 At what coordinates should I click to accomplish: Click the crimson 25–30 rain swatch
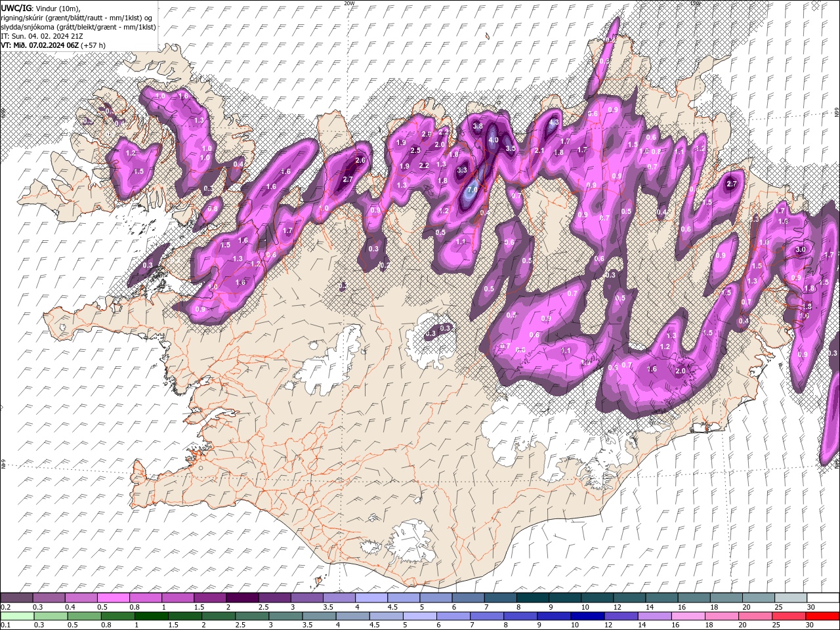click(787, 616)
